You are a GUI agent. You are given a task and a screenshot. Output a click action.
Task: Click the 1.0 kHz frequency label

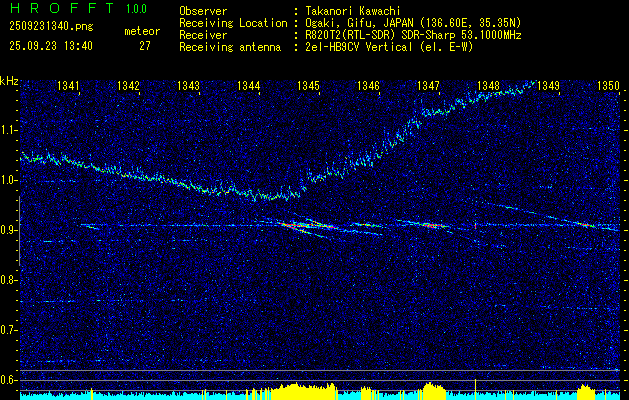[9, 180]
